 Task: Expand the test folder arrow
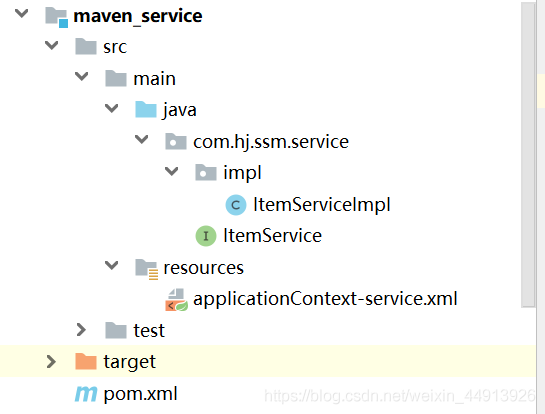(x=81, y=330)
